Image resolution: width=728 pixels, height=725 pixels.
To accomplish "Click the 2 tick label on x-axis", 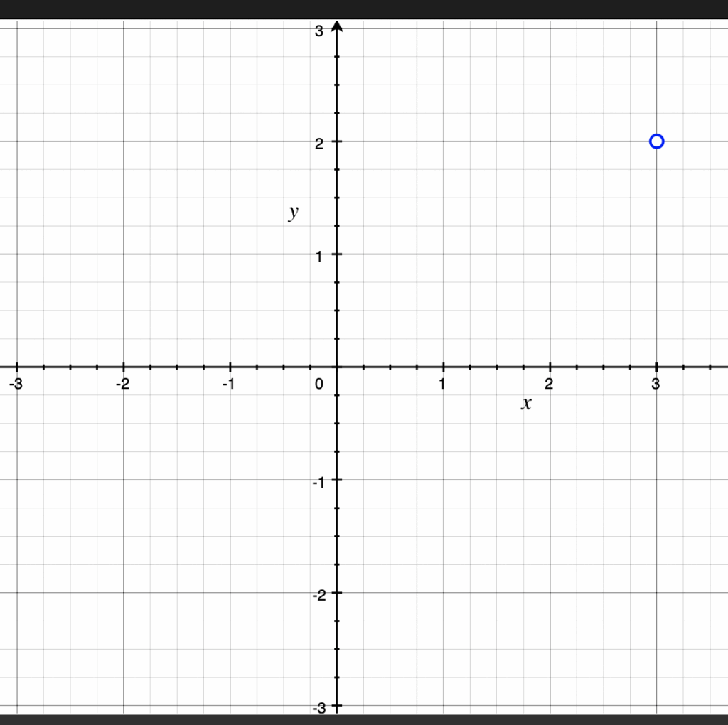I will pyautogui.click(x=549, y=385).
